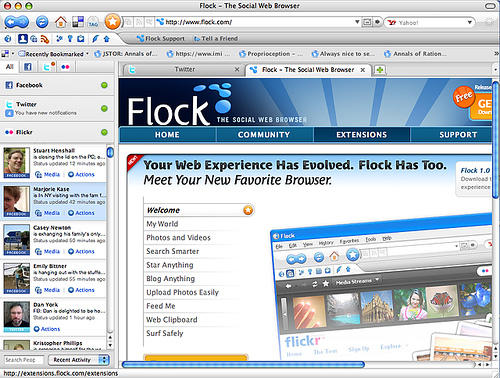Click Media for Casey Newton
Screen dimensions: 500x378
48,251
